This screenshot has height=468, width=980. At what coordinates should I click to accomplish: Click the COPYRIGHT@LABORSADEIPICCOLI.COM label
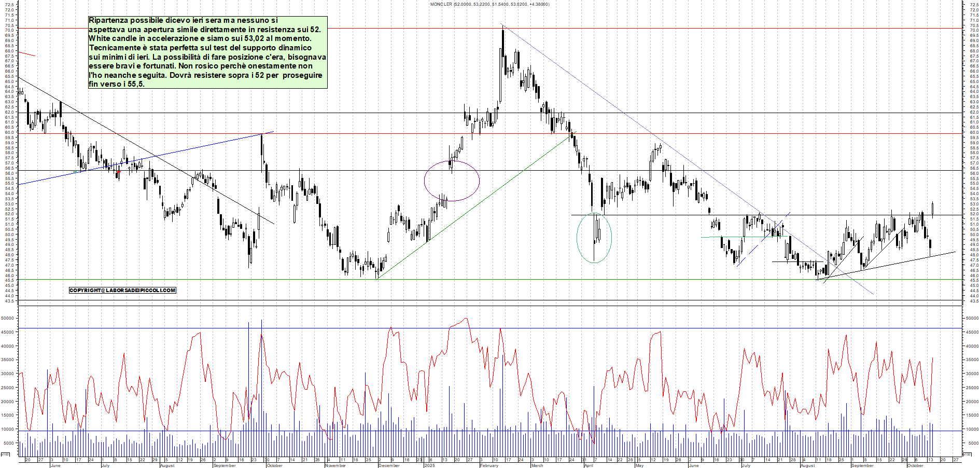(x=122, y=291)
